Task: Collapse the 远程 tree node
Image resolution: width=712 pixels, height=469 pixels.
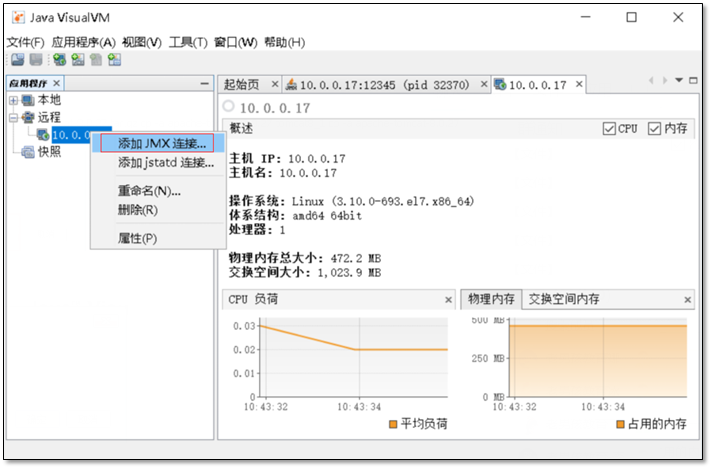Action: coord(13,118)
